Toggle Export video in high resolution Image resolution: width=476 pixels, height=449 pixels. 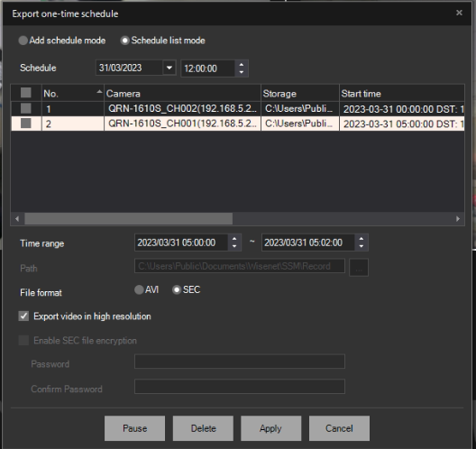point(23,316)
